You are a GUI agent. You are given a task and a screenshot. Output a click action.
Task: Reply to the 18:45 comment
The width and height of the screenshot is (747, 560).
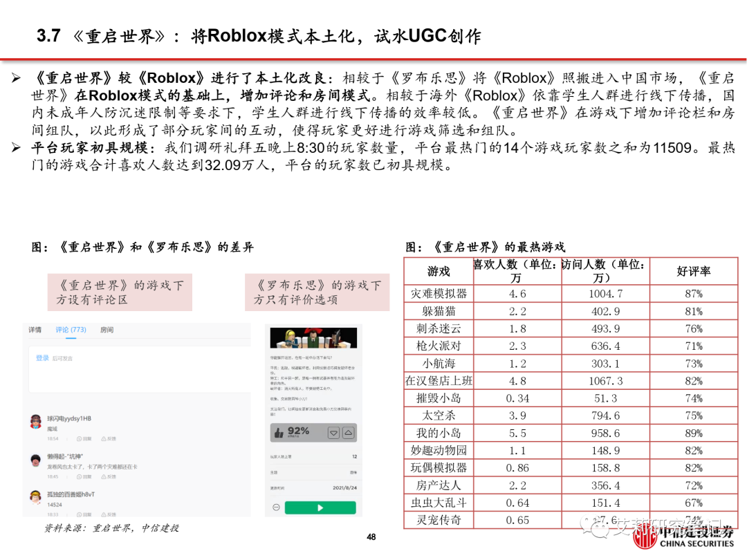[x=84, y=476]
